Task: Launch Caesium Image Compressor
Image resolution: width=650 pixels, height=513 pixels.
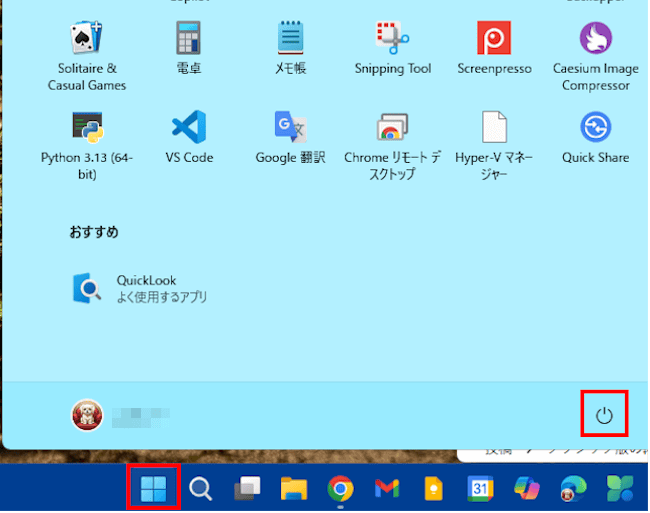Action: [596, 57]
